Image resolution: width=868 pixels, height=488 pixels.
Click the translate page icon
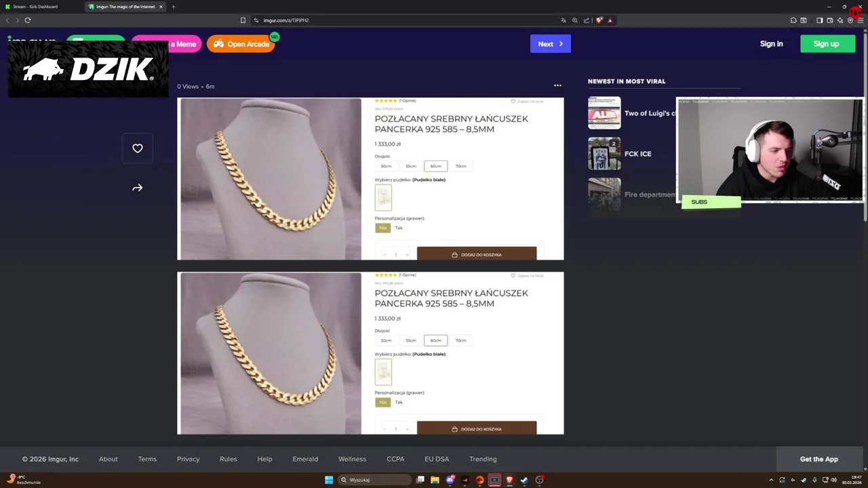(563, 20)
